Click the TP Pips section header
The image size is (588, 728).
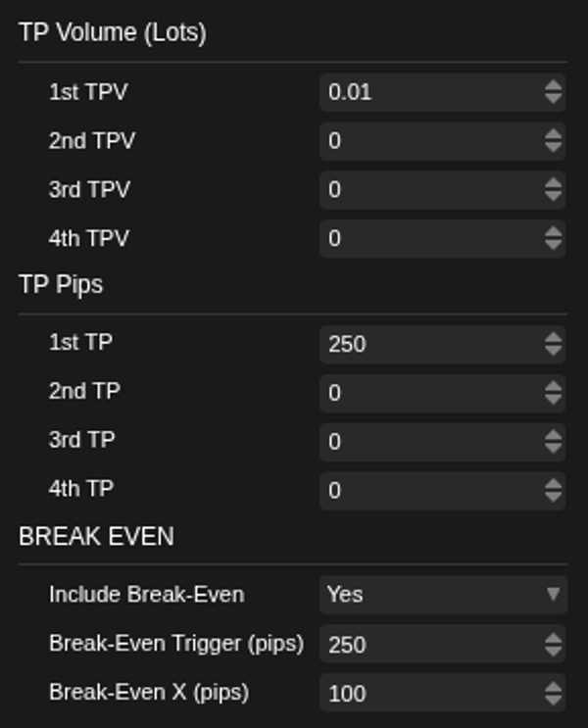pyautogui.click(x=61, y=284)
